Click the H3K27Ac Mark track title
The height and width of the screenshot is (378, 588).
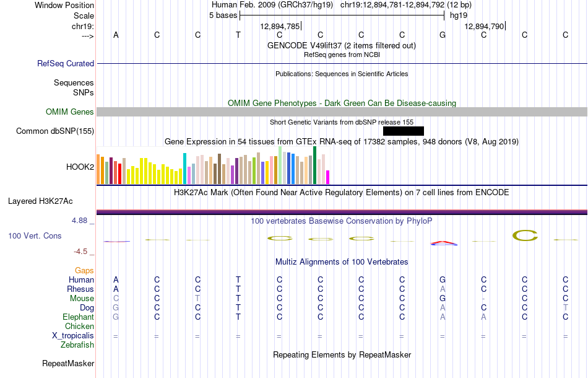342,193
